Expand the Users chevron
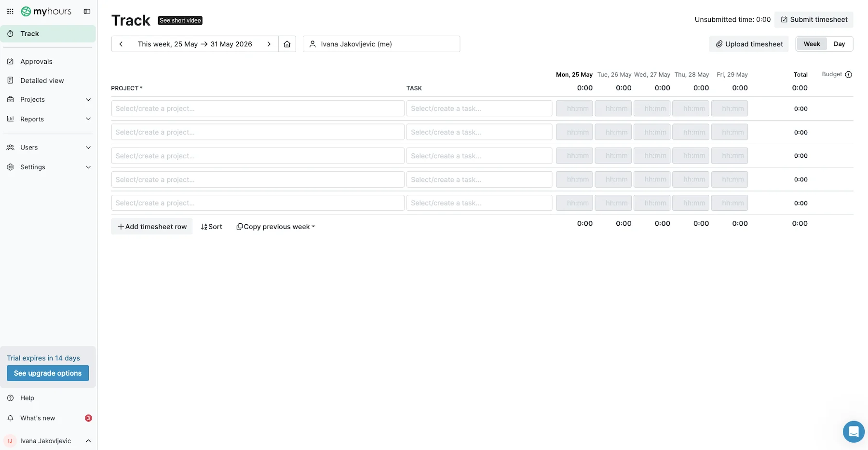868x450 pixels. (88, 148)
